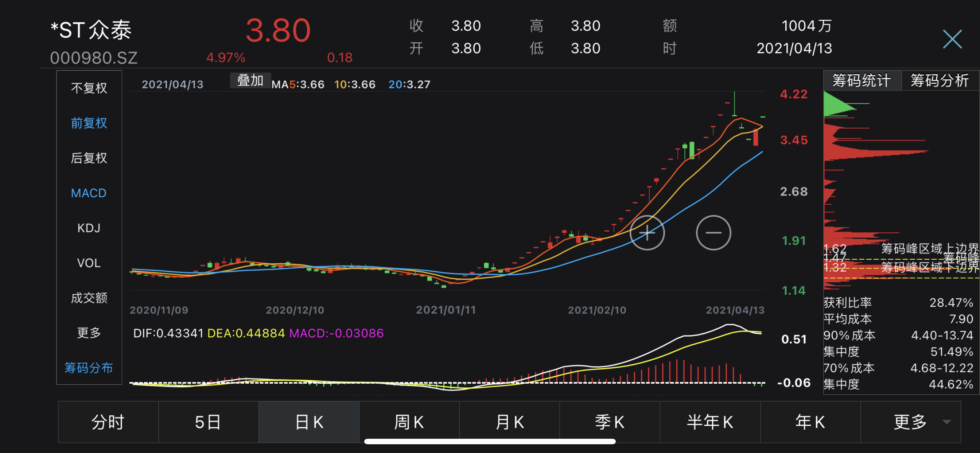Screen dimensions: 980x453
Task: Zoom in chart with plus circle icon
Action: pyautogui.click(x=647, y=233)
